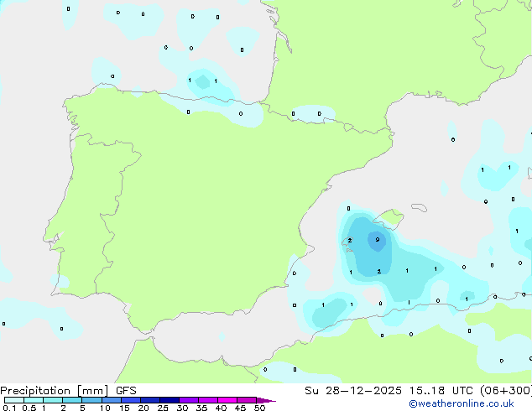This screenshot has width=532, height=411.
Task: Pick the legend swatch between 2 and 5
Action: [x=72, y=400]
